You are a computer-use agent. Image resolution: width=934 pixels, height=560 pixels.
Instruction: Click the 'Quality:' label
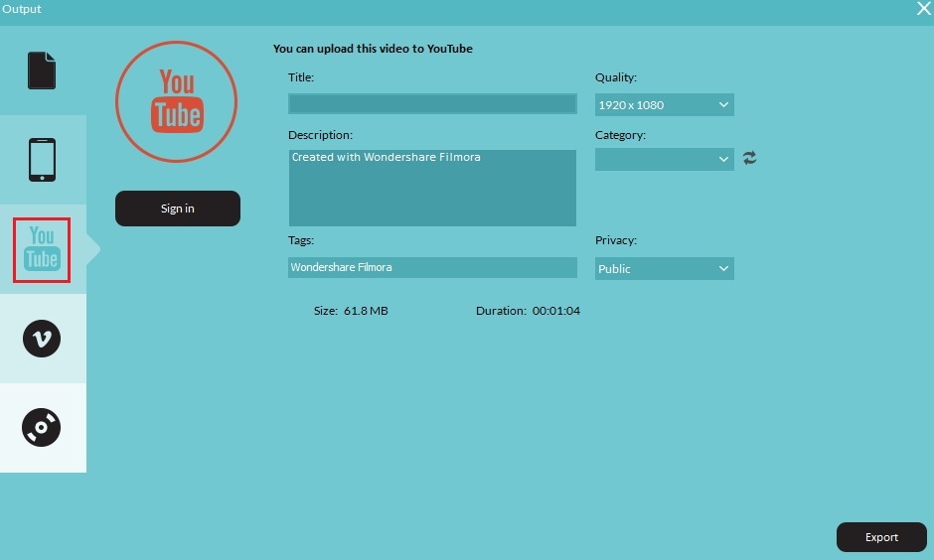[x=616, y=77]
